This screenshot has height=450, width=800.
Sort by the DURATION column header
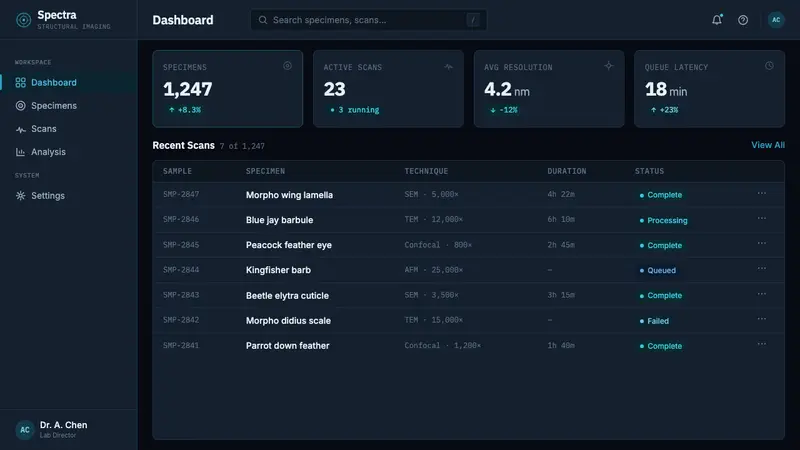[x=567, y=171]
